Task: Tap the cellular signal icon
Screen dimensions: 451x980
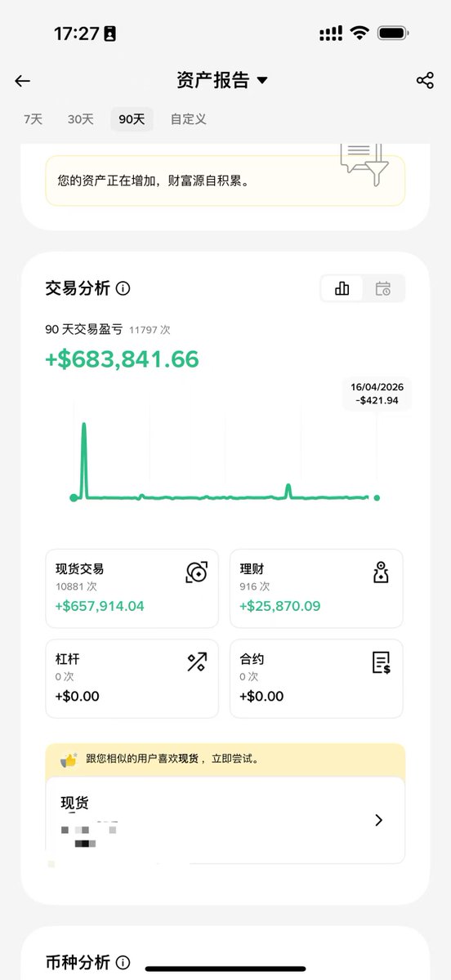Action: [x=330, y=33]
